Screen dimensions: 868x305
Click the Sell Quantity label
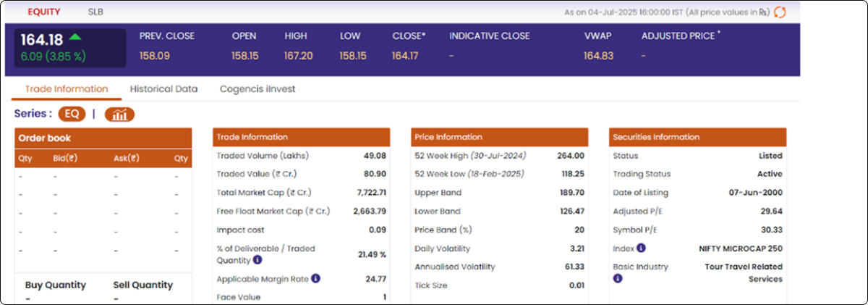tap(143, 285)
